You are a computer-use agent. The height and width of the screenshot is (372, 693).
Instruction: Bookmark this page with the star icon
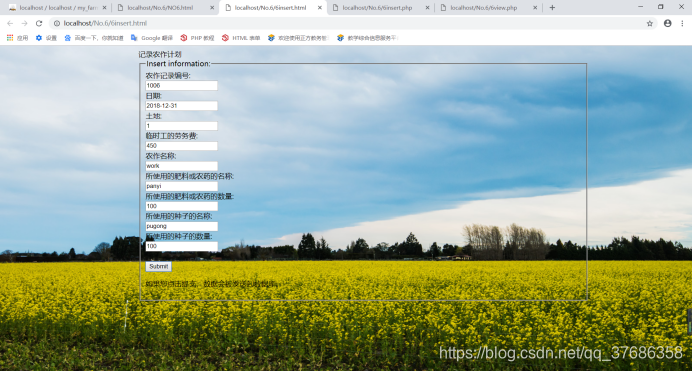coord(649,23)
